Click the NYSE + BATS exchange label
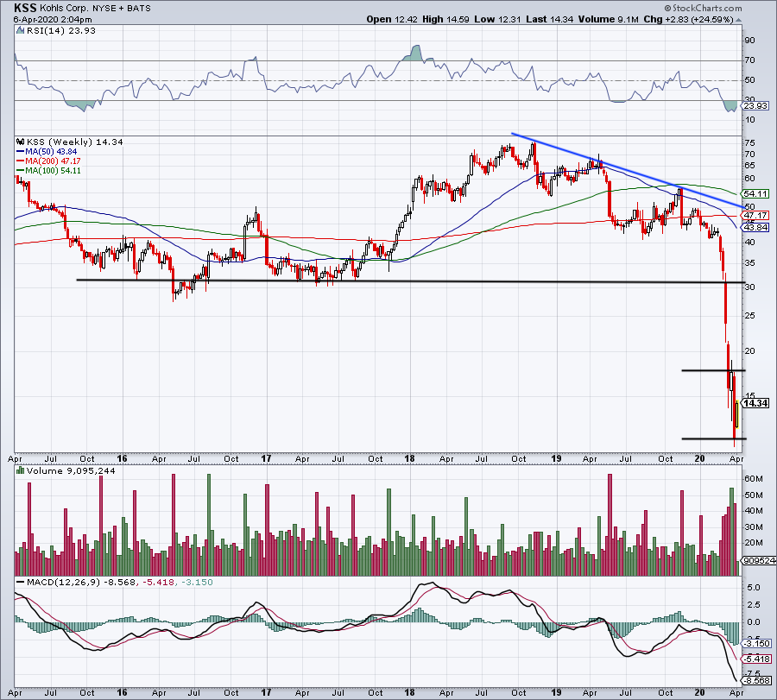Image resolution: width=777 pixels, height=700 pixels. [122, 9]
